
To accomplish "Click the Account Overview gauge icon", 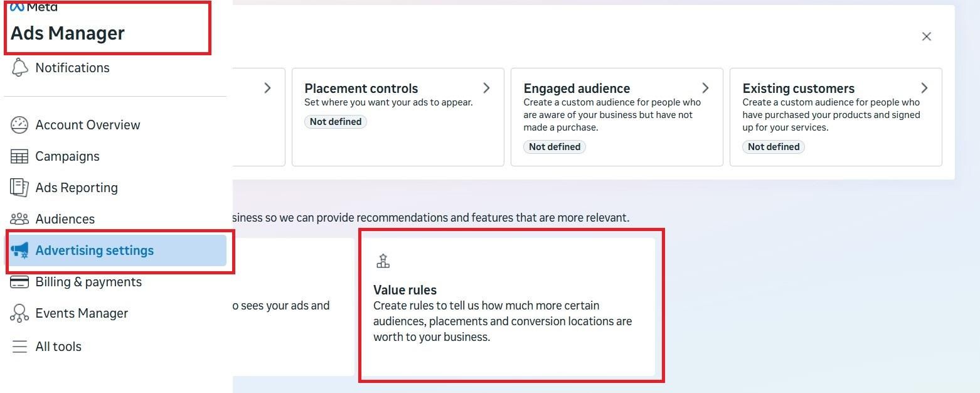I will (20, 125).
